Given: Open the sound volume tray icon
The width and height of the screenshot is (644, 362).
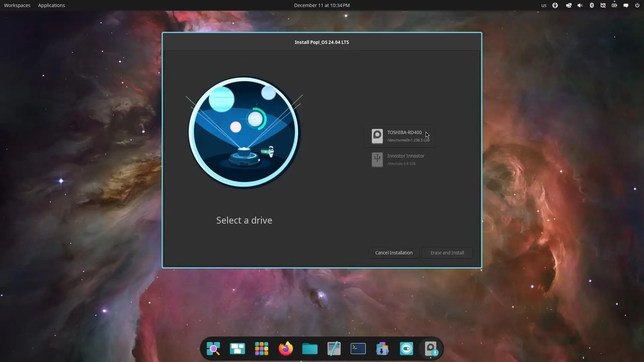Looking at the screenshot, I should coord(580,5).
